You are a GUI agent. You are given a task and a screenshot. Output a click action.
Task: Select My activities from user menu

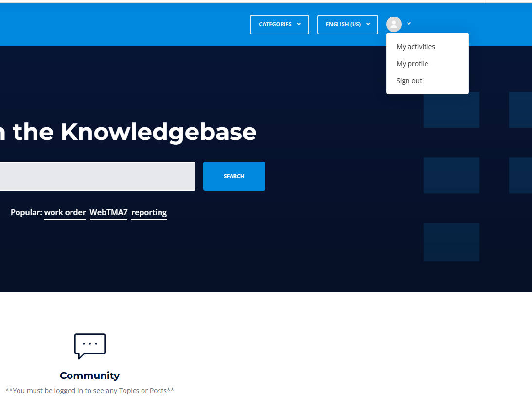(416, 47)
